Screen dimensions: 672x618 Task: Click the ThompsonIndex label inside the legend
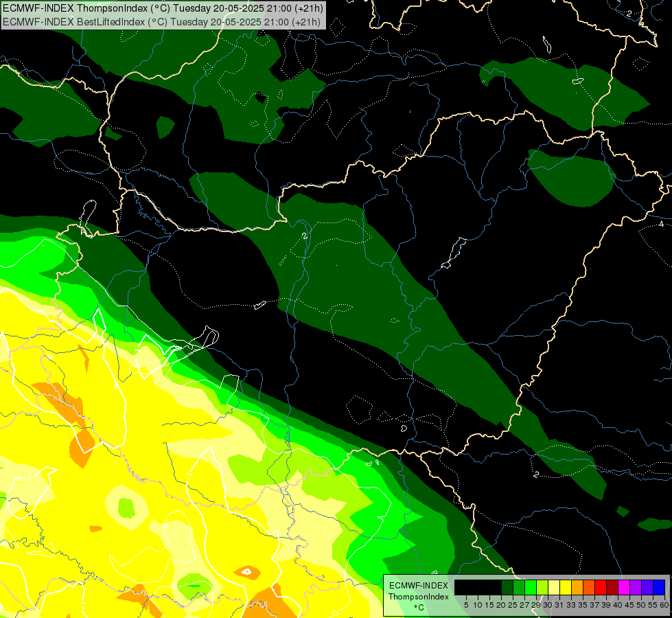419,597
